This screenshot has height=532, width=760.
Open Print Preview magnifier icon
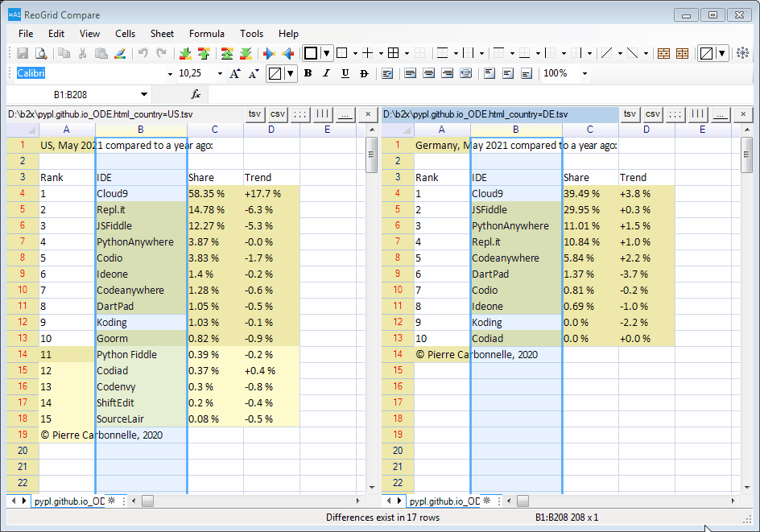click(41, 53)
